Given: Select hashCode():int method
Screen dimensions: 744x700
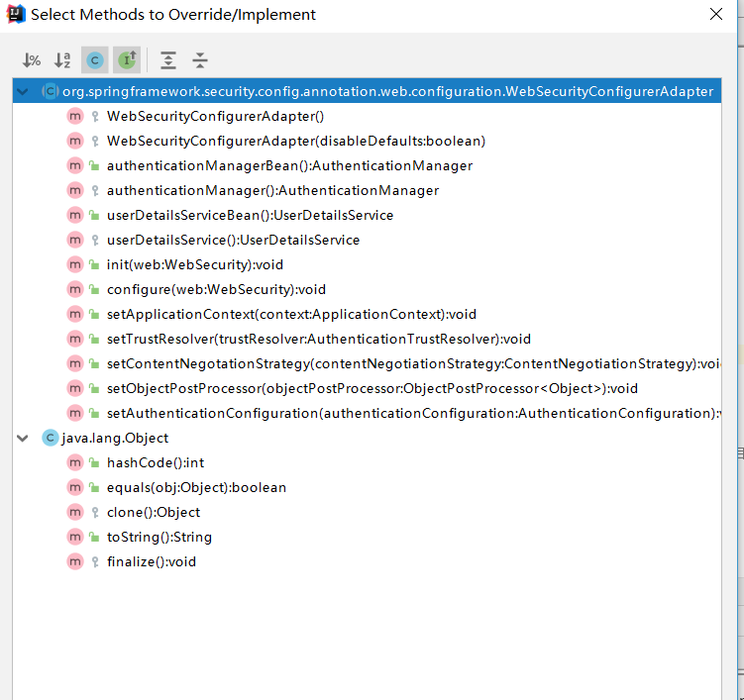Looking at the screenshot, I should (156, 463).
